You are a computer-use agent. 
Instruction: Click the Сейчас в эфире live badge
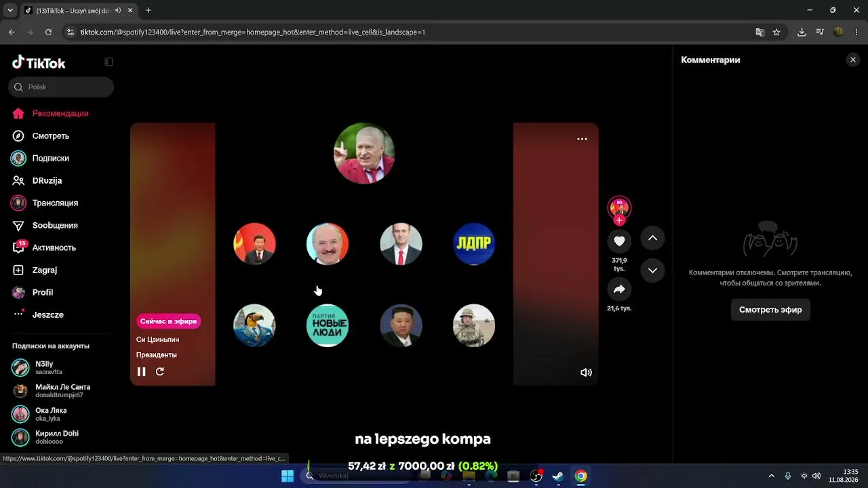[168, 321]
